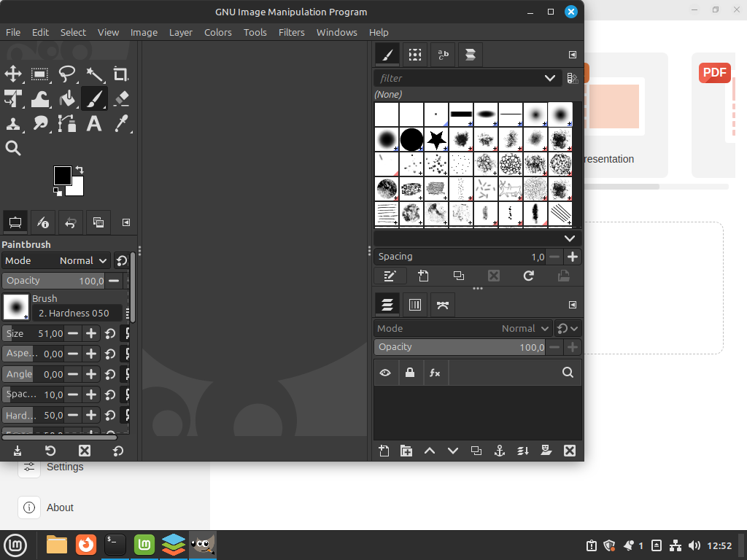Viewport: 747px width, 560px height.
Task: Expand the chevron below the brush grid
Action: [569, 238]
